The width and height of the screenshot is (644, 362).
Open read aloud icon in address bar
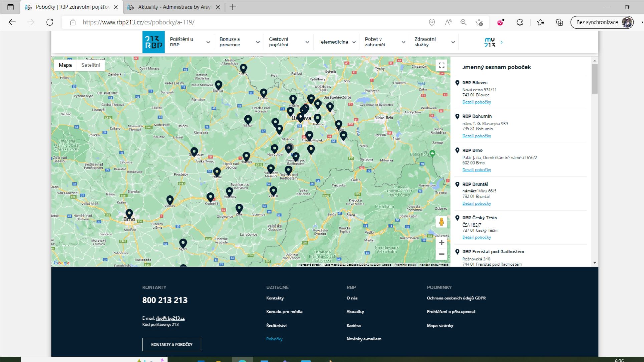click(x=448, y=22)
